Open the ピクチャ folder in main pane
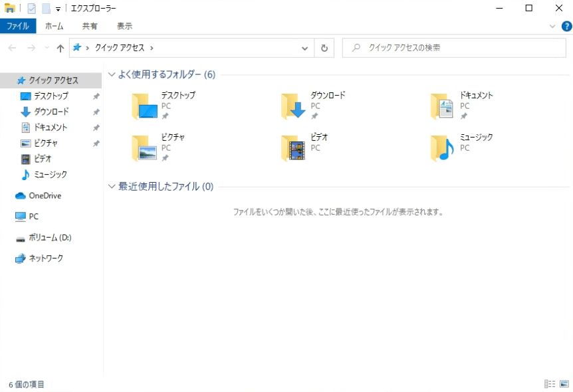573x392 pixels. [145, 148]
